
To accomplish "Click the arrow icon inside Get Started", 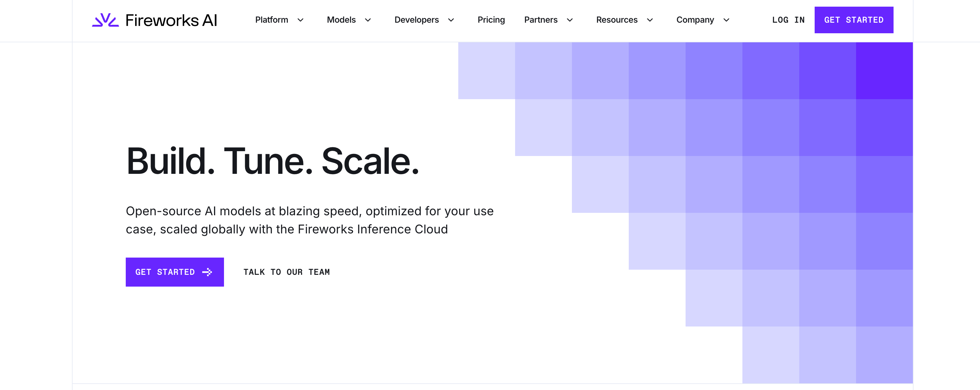I will 208,272.
